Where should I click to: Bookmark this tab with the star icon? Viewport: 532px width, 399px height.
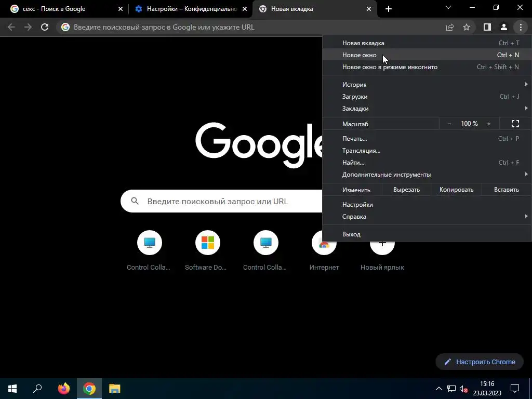467,27
